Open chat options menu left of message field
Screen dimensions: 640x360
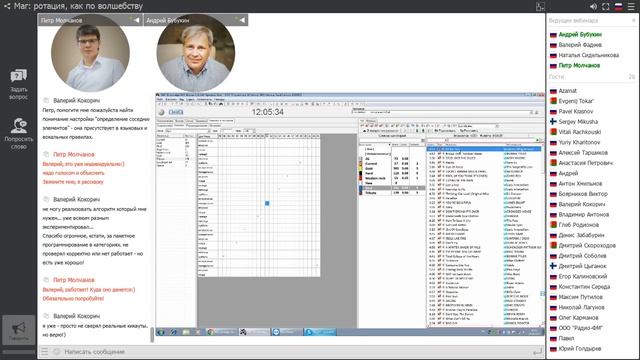[44, 351]
